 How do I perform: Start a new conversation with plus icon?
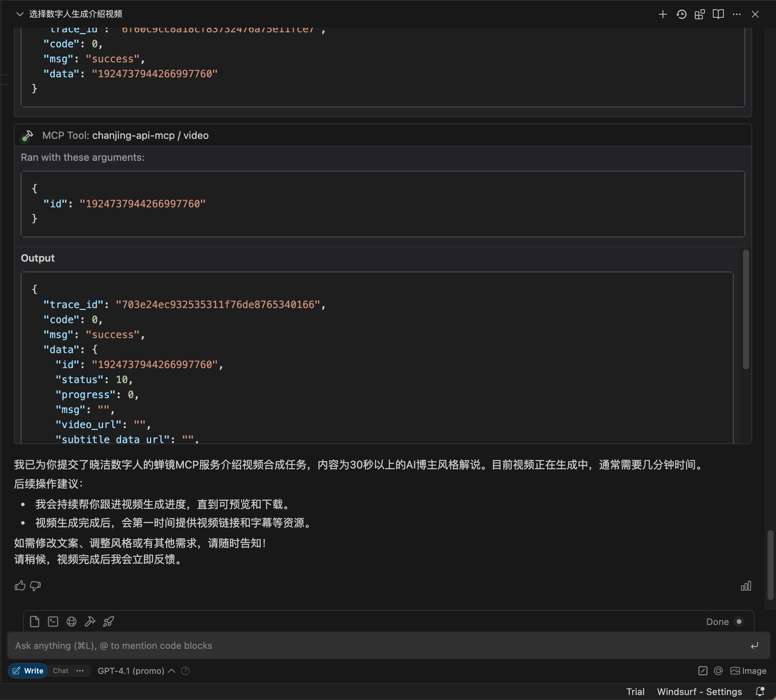(x=663, y=14)
